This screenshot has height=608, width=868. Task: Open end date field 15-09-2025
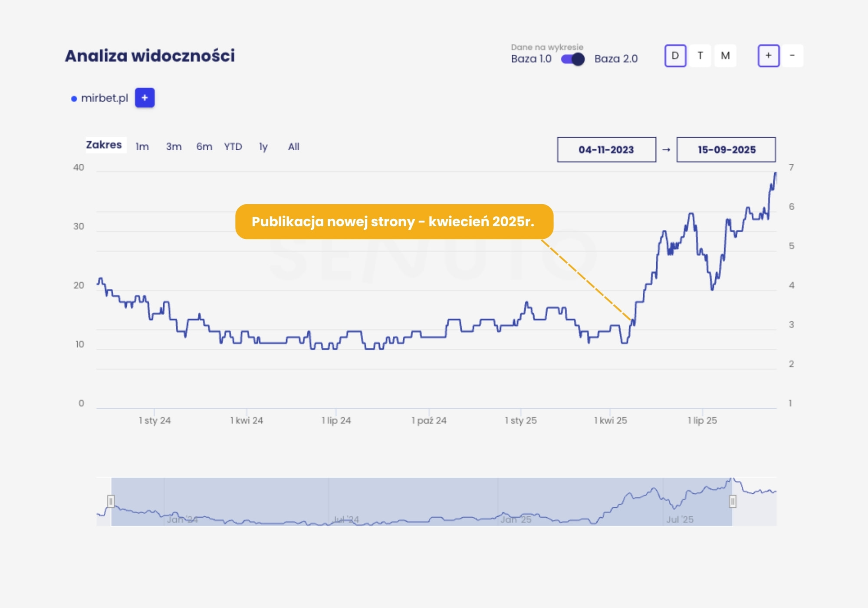coord(726,150)
